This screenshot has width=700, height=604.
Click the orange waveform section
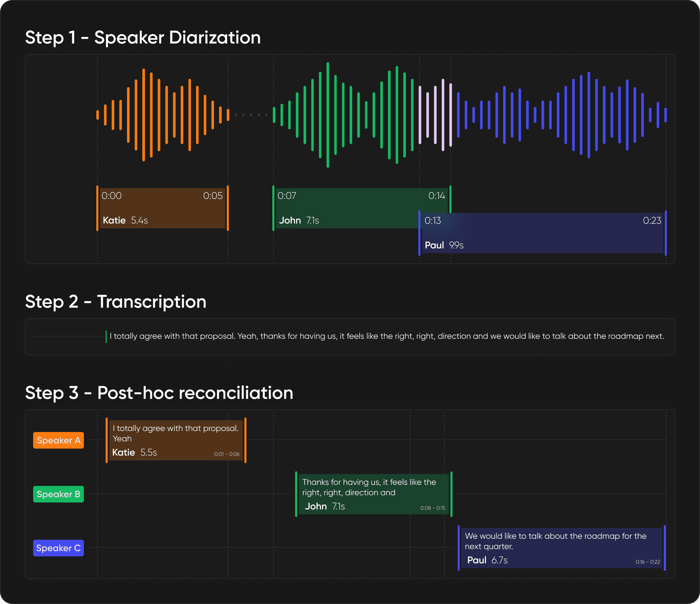coord(159,115)
